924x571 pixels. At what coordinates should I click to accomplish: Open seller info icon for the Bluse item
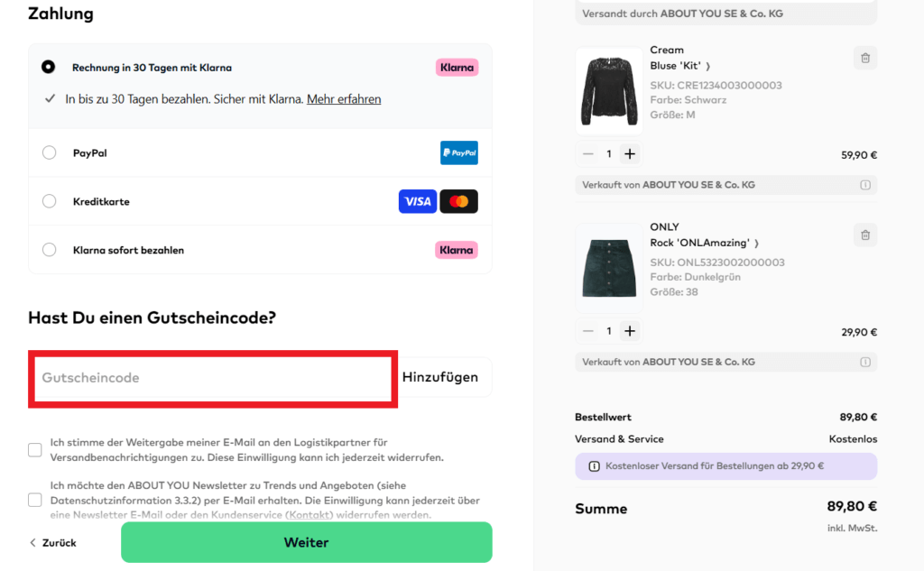coord(864,184)
